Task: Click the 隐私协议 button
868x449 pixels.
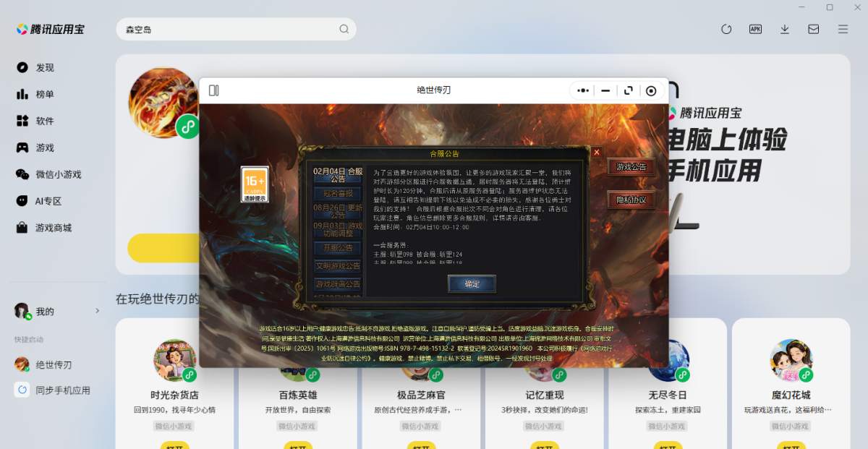Action: point(631,200)
